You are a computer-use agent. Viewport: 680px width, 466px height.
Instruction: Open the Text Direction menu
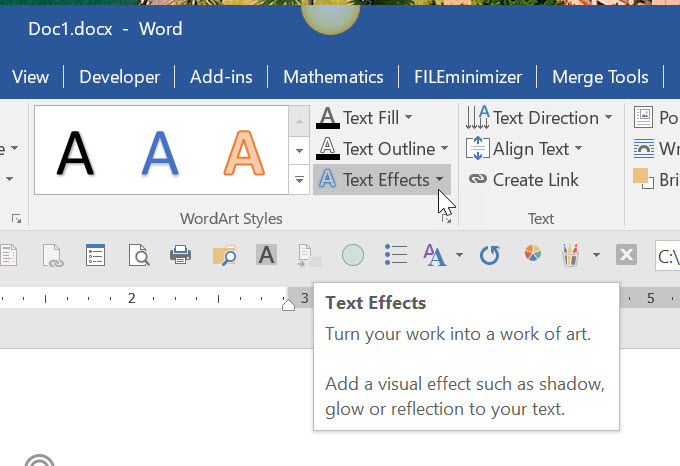(x=539, y=117)
